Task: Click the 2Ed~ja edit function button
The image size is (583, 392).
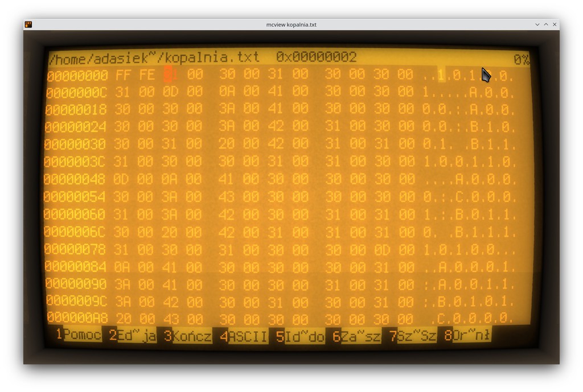Action: [132, 335]
